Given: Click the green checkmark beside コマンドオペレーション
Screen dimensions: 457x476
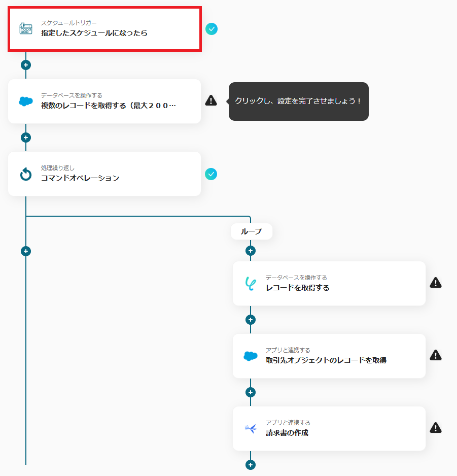Looking at the screenshot, I should coord(211,174).
